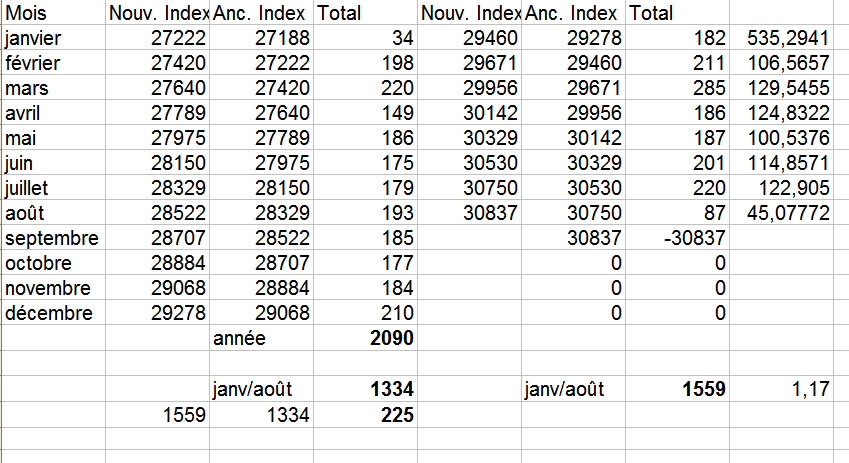This screenshot has height=463, width=849.
Task: Click the cell showing 535,2941
Action: (x=781, y=37)
